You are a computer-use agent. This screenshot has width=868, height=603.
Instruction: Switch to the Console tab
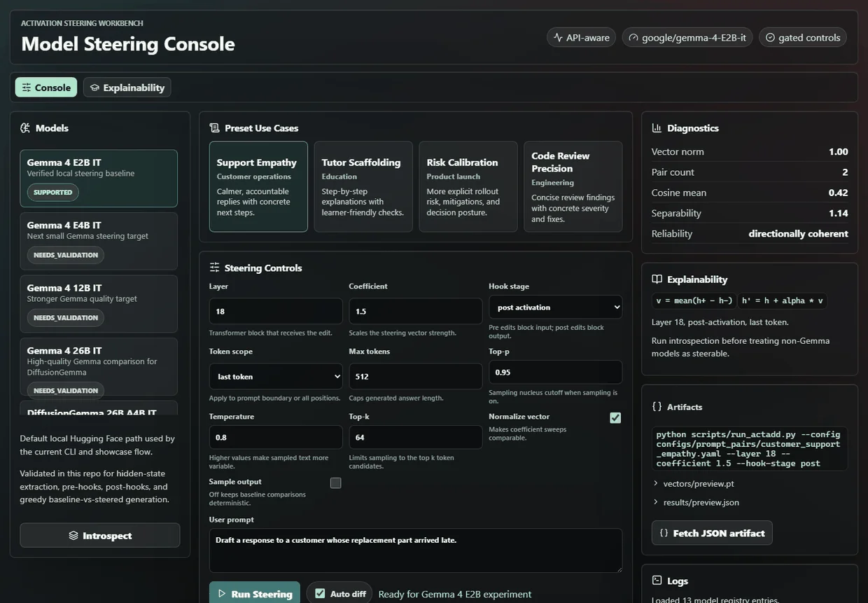[x=46, y=88]
